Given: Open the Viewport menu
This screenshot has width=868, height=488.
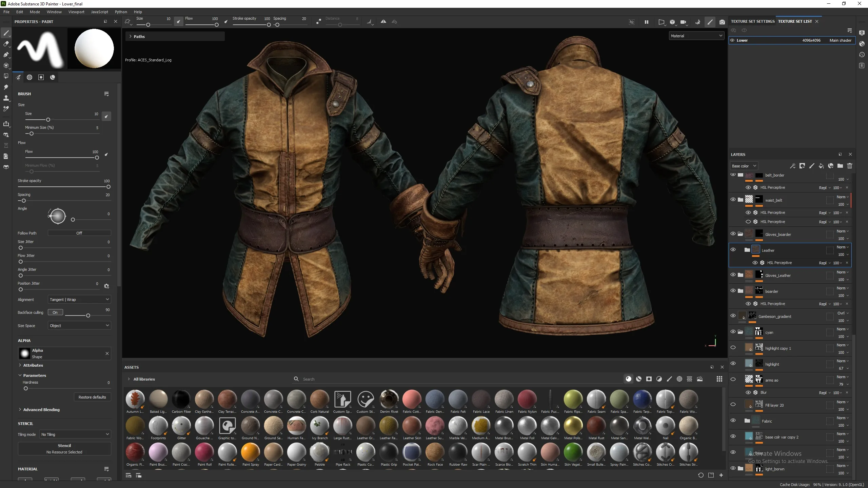Looking at the screenshot, I should point(76,12).
